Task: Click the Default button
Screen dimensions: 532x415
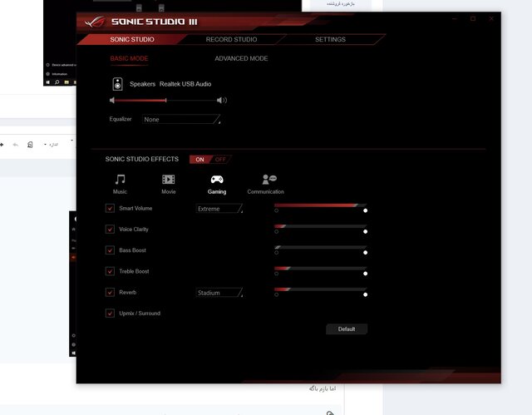Action: click(x=347, y=329)
